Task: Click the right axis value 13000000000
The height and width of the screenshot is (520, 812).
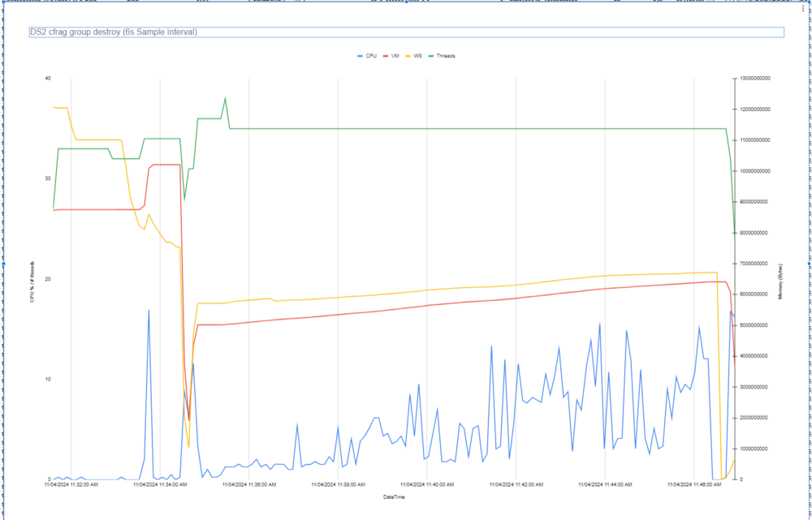Action: pos(755,79)
